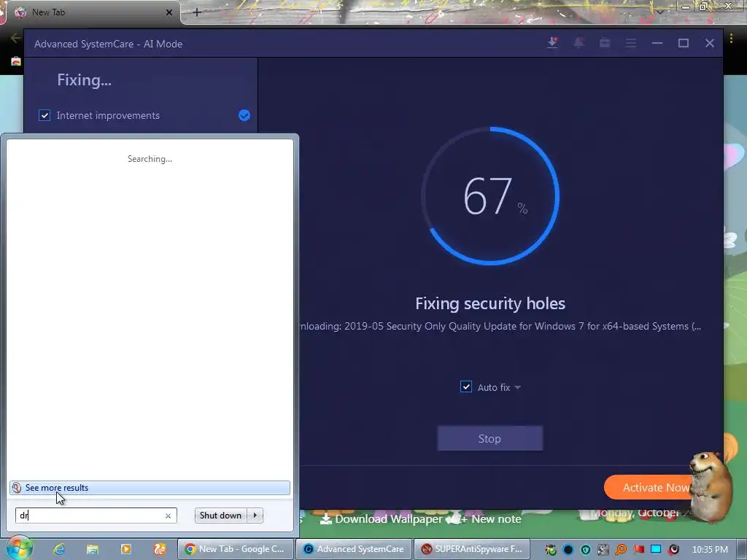Click the gray square tray icon
The image size is (747, 560).
click(603, 550)
